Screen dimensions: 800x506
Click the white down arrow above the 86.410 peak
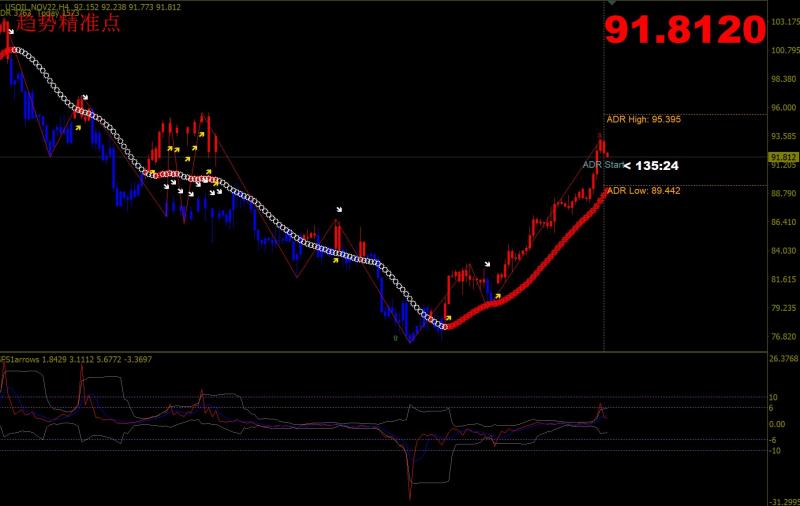[x=340, y=210]
